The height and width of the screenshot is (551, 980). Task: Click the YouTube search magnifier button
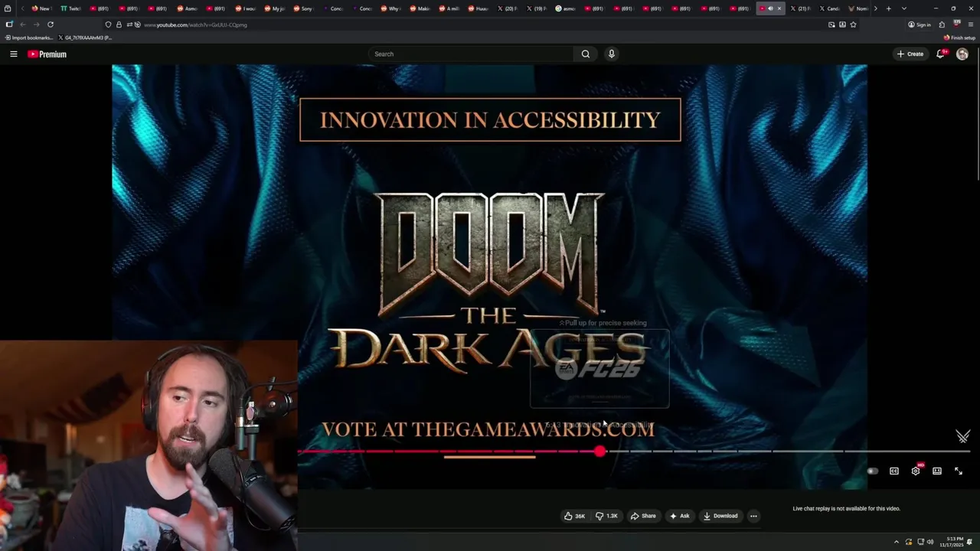coord(586,54)
